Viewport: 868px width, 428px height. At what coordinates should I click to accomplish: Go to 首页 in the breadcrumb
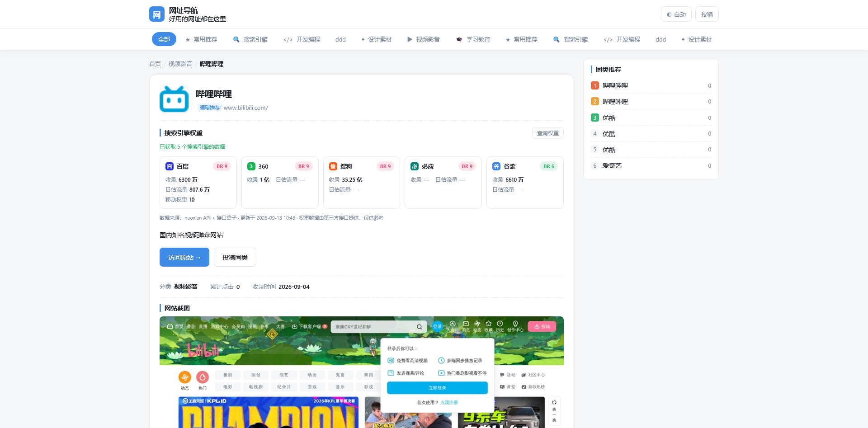click(x=155, y=64)
